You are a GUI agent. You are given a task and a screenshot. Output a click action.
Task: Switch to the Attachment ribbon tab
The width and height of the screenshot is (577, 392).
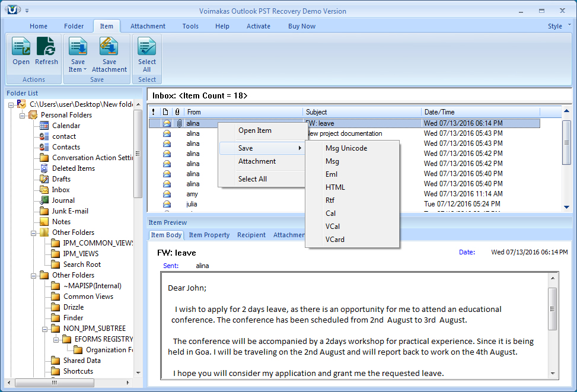(147, 26)
